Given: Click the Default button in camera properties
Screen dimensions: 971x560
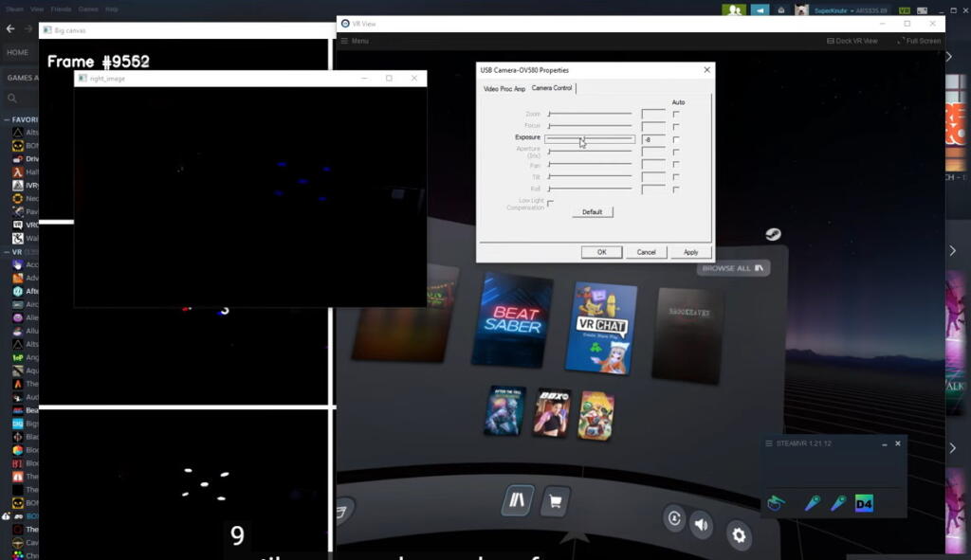Looking at the screenshot, I should tap(592, 211).
